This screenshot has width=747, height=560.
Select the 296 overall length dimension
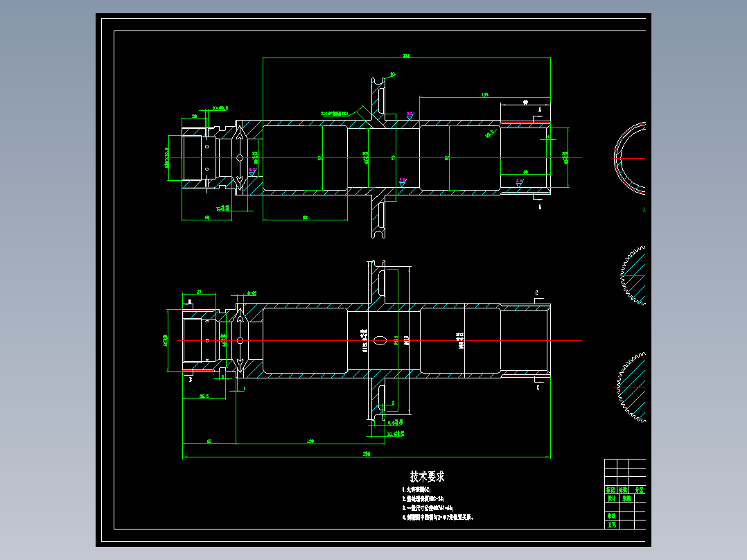coord(366,454)
